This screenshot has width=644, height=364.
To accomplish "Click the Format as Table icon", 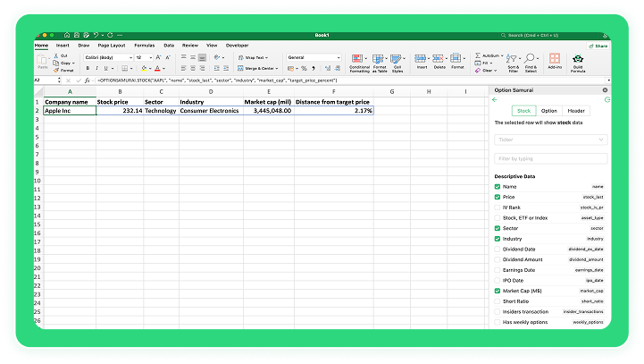I will [x=380, y=61].
